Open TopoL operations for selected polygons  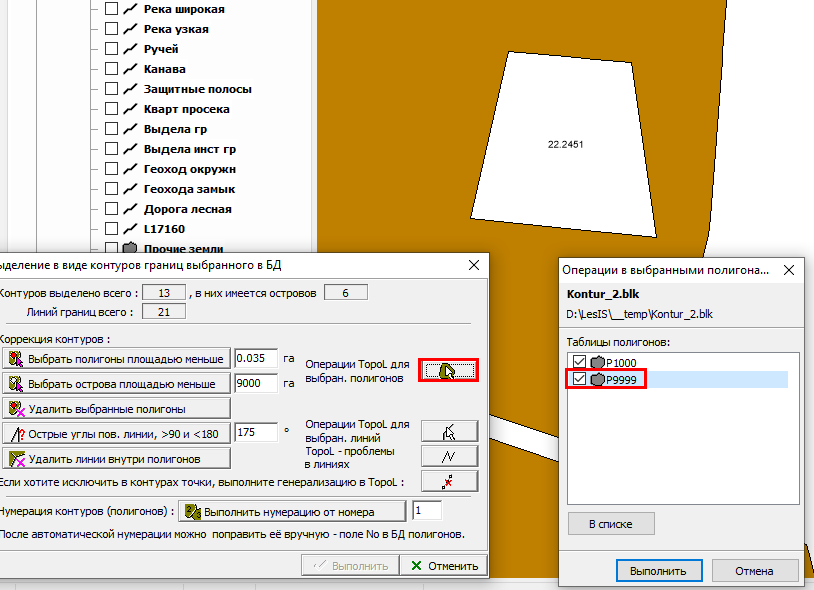click(x=449, y=370)
